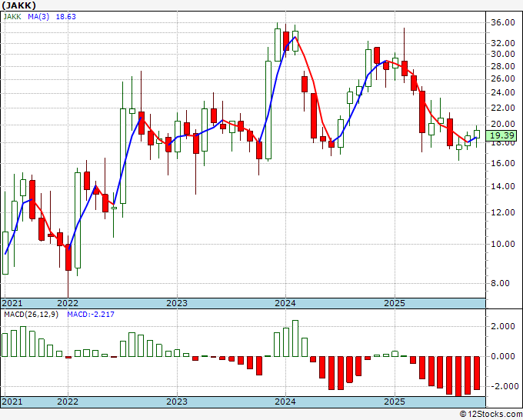Click 2023 on the MACD panel time axis
The image size is (523, 420).
177,402
